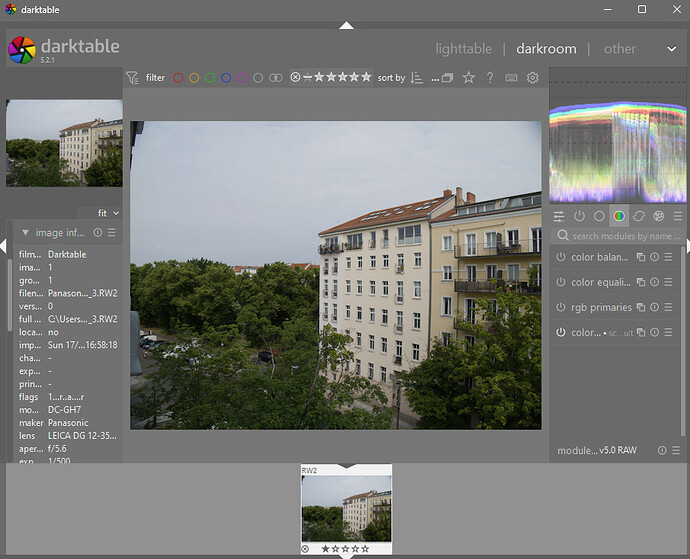Toggle the rgb primaries module on
690x559 pixels.
(561, 307)
